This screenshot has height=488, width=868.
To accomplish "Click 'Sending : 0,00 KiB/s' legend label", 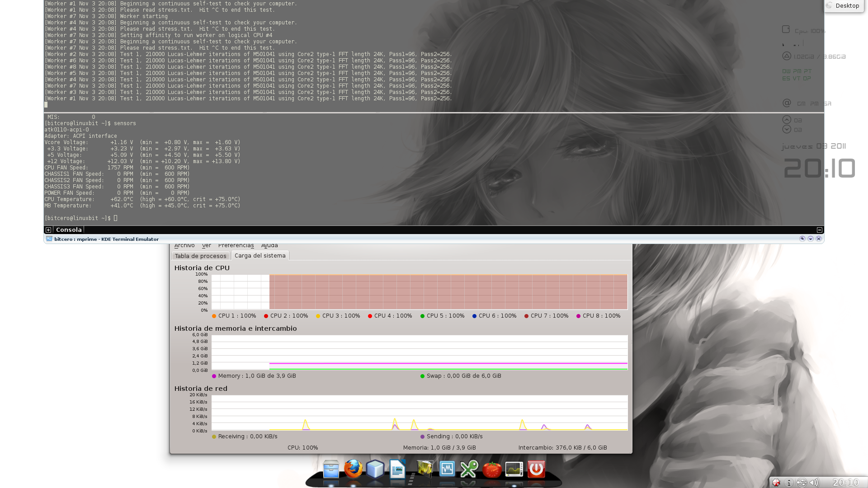I will tap(454, 436).
